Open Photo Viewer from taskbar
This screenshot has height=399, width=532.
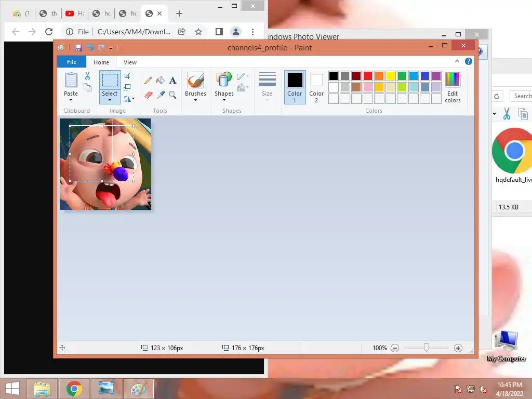106,389
